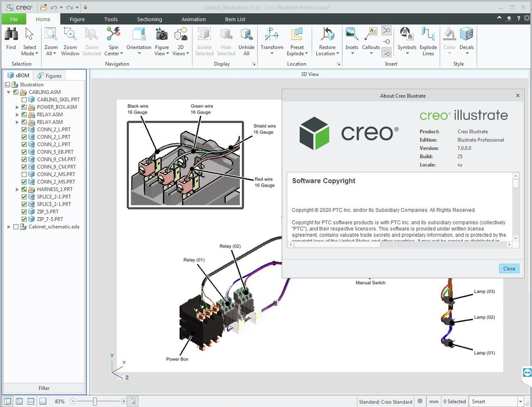The image size is (532, 407).
Task: Select the Transform tool
Action: 272,41
